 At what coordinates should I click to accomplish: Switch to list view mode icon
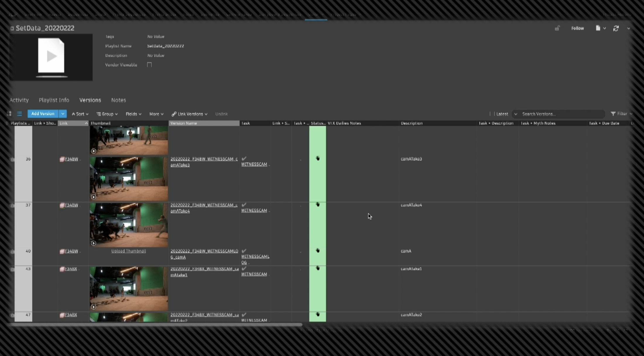coord(19,114)
